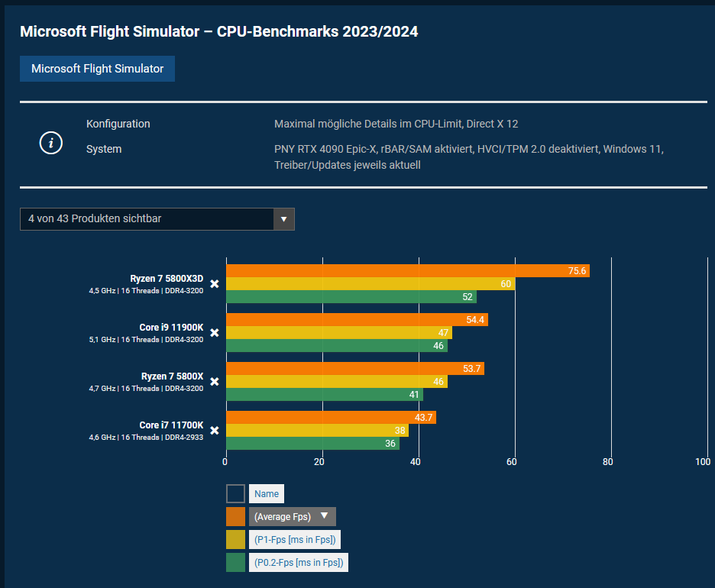Remove Ryzen 7 5800X3D from the chart
This screenshot has height=588, width=715.
(215, 284)
